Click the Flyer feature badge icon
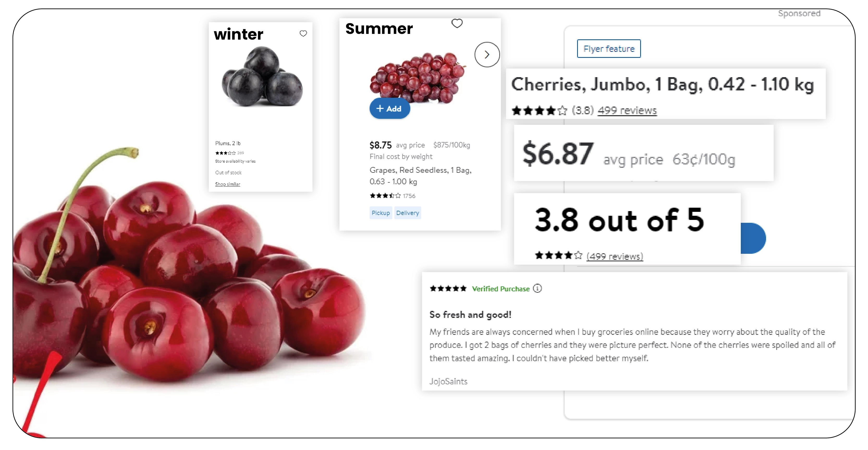 [609, 49]
